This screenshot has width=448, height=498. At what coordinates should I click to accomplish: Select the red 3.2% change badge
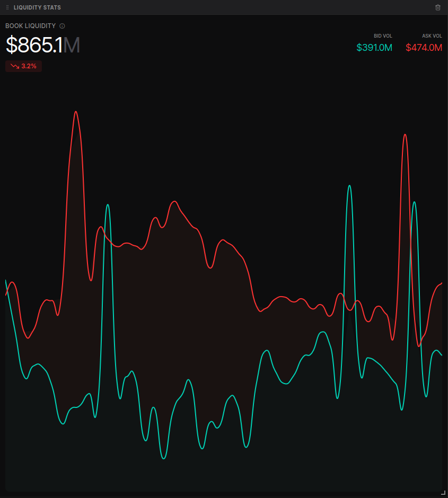[23, 66]
